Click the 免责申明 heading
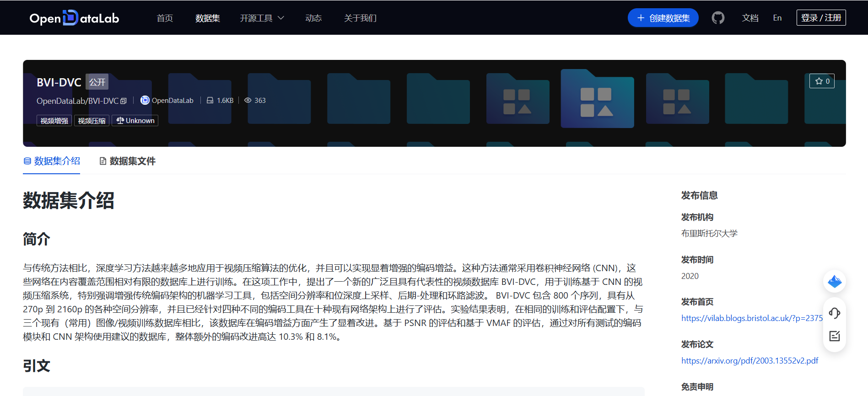Image resolution: width=868 pixels, height=396 pixels. click(x=697, y=387)
